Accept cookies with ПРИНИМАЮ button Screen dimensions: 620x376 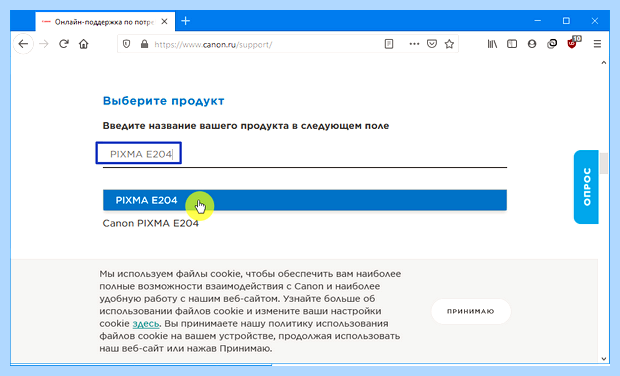[471, 312]
